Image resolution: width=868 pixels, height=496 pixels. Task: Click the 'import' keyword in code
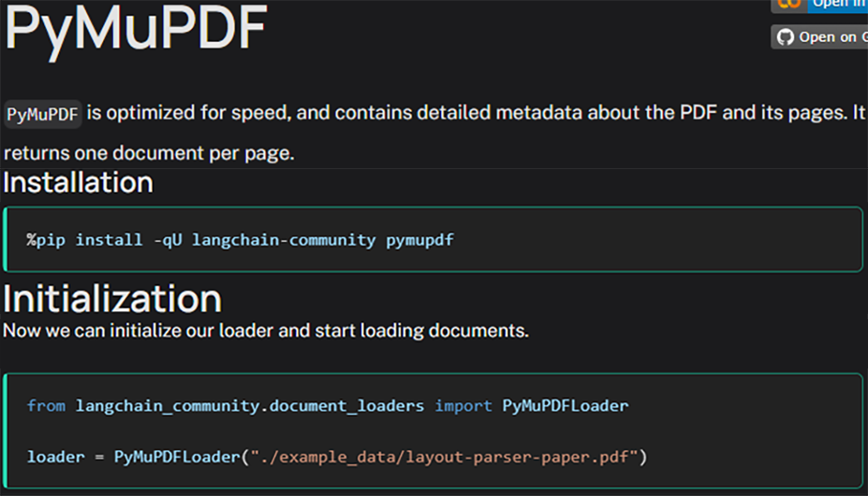(x=464, y=406)
